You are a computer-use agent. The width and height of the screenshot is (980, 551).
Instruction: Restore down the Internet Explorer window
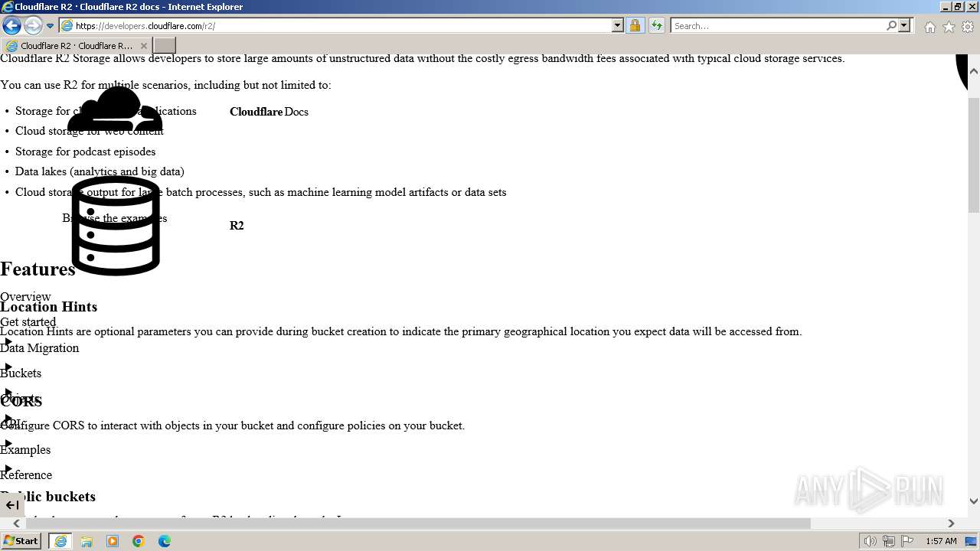click(958, 7)
